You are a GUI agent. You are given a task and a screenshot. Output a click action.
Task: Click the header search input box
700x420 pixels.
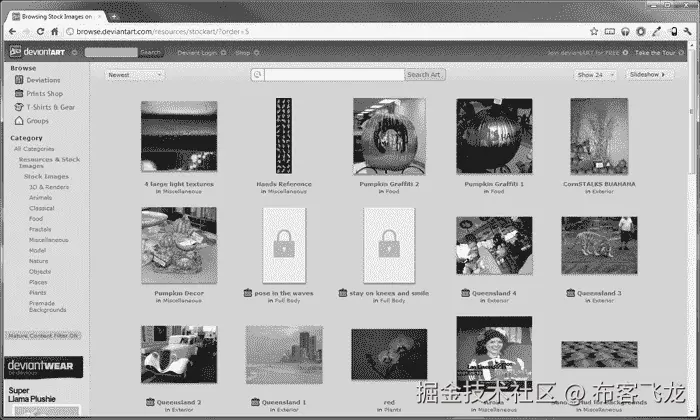pos(111,53)
